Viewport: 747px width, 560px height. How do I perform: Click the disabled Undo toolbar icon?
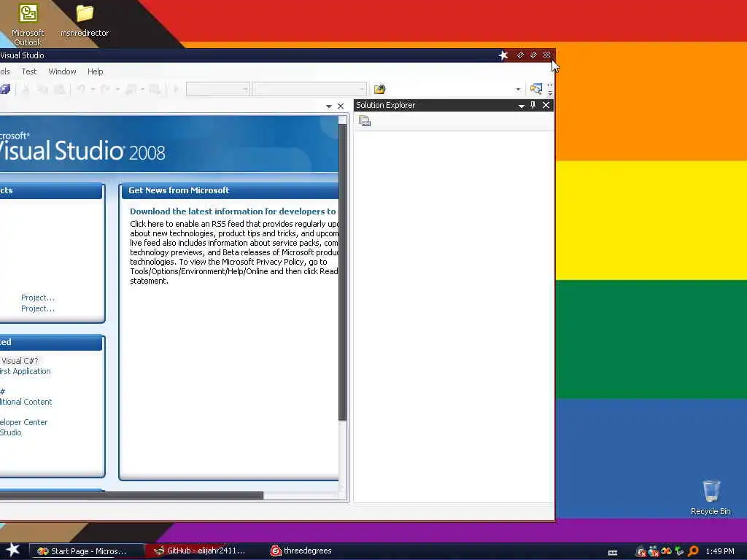tap(81, 89)
